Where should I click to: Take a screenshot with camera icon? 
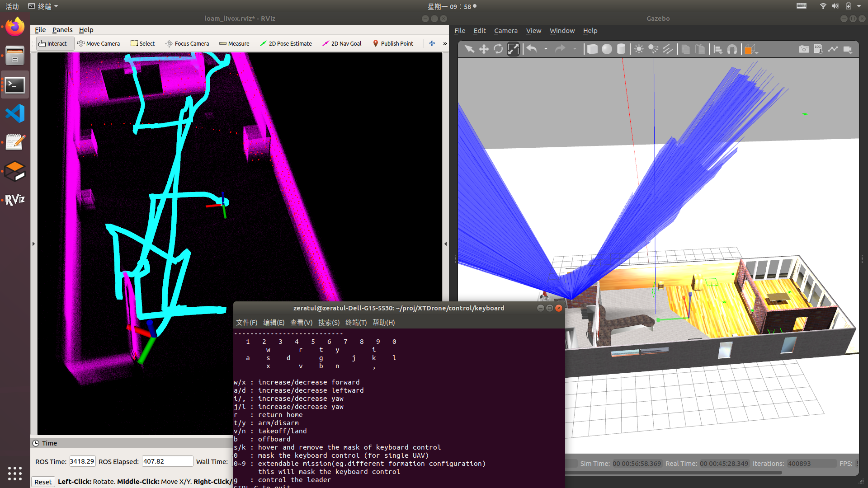tap(804, 49)
